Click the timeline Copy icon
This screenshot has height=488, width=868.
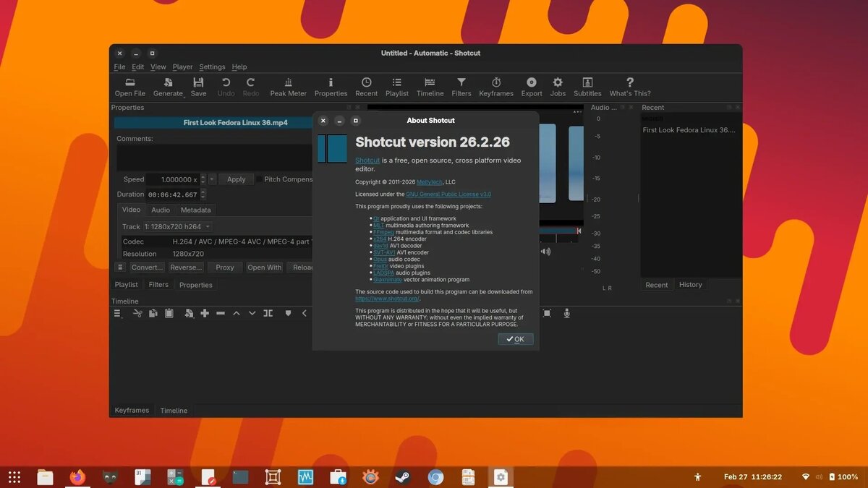tap(153, 313)
